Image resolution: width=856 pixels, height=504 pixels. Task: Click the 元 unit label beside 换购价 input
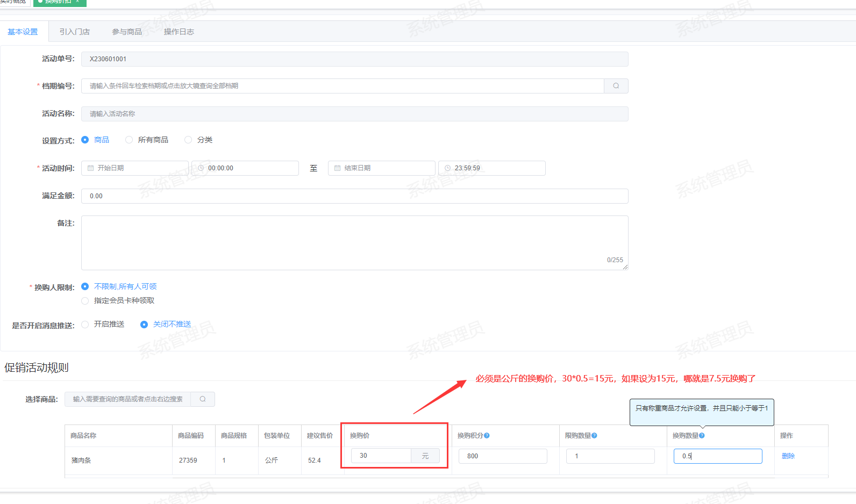pyautogui.click(x=425, y=456)
